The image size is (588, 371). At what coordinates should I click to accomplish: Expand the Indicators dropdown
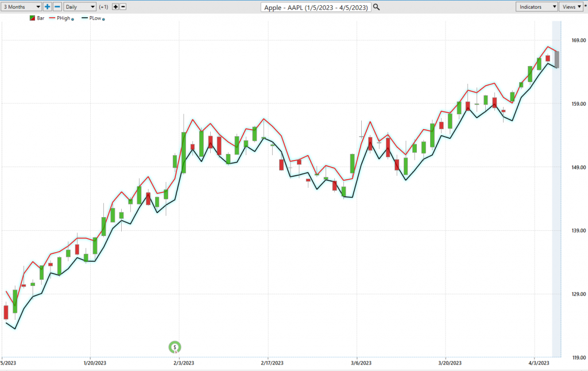click(x=536, y=7)
